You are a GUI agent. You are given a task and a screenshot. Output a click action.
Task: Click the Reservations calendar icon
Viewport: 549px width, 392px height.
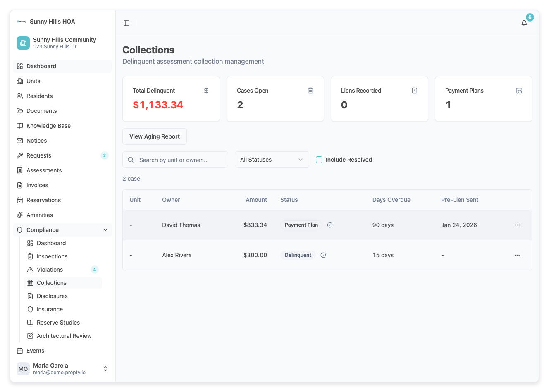(20, 200)
